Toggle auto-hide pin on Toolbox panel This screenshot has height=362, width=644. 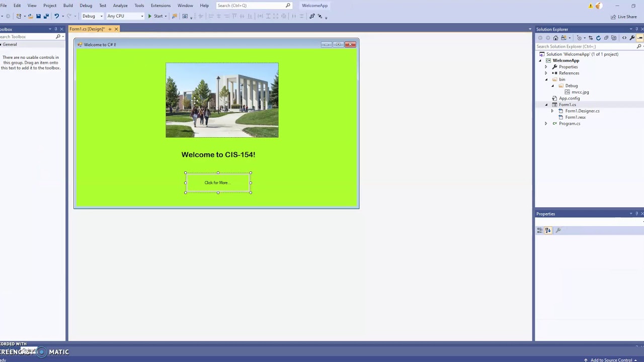(x=56, y=29)
